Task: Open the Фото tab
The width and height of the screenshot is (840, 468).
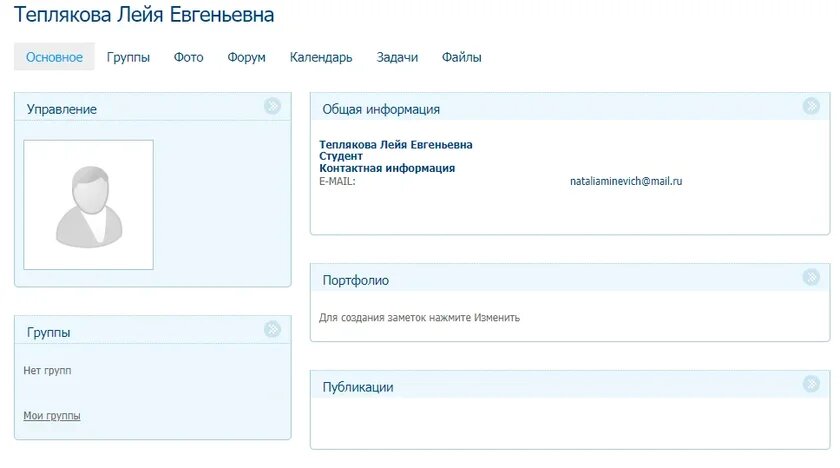Action: pyautogui.click(x=189, y=57)
